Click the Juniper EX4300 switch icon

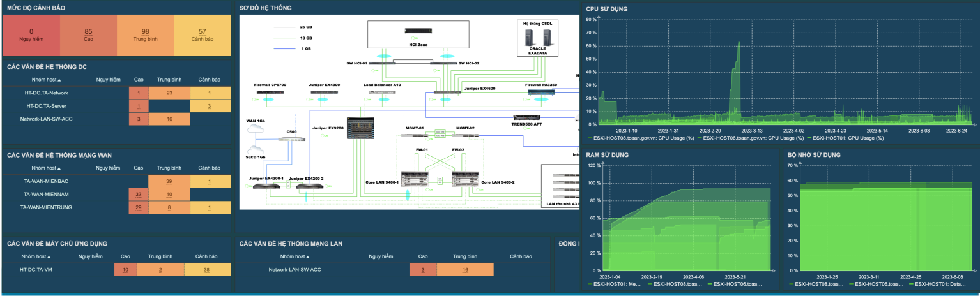pyautogui.click(x=325, y=93)
